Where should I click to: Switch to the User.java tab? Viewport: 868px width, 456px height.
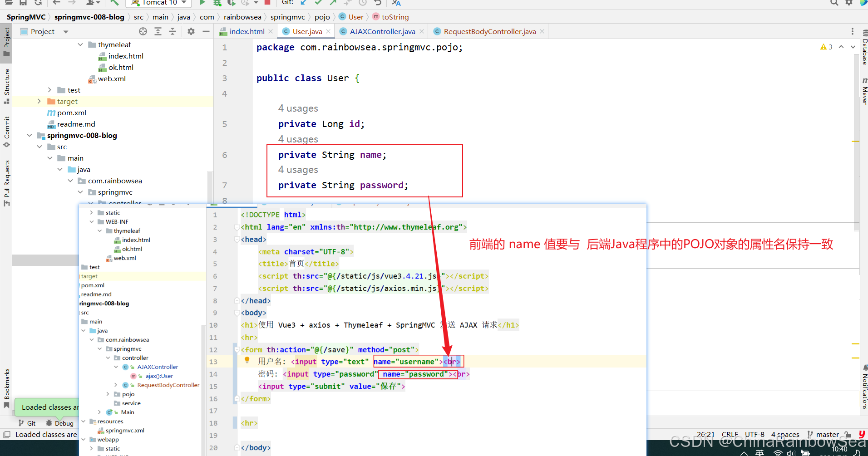[307, 31]
